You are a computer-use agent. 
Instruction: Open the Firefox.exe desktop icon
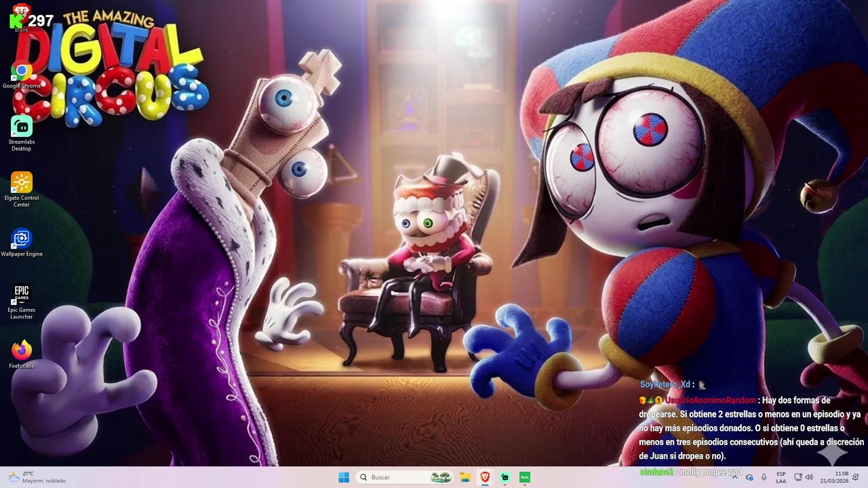[22, 354]
